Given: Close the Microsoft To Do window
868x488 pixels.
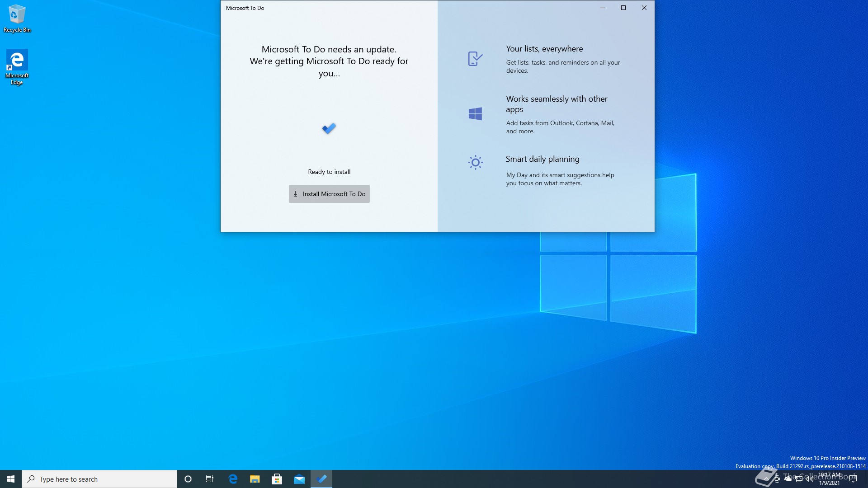Looking at the screenshot, I should 644,8.
